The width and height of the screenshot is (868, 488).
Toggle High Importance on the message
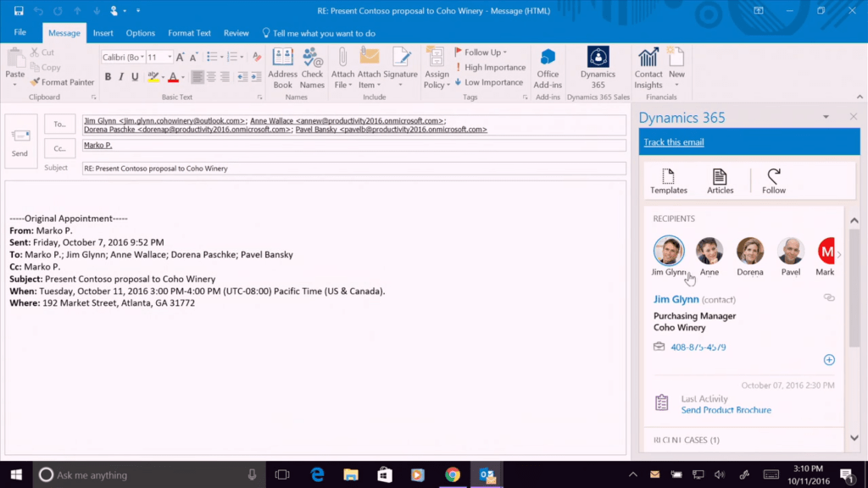pos(490,67)
